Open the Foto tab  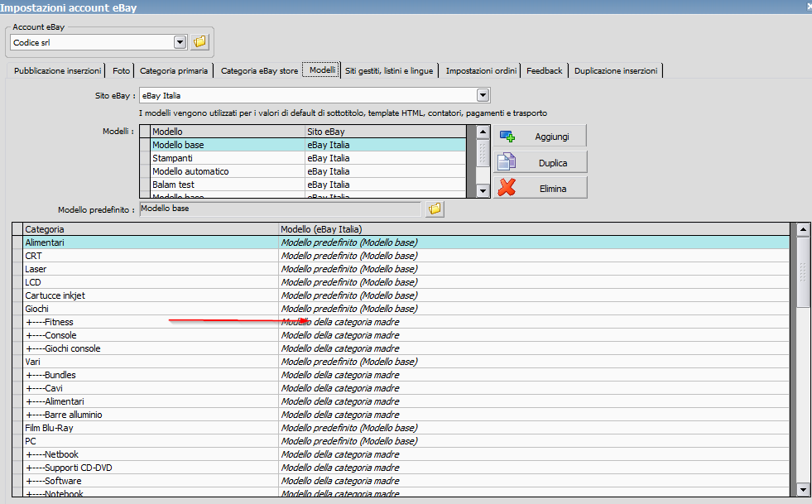point(121,71)
